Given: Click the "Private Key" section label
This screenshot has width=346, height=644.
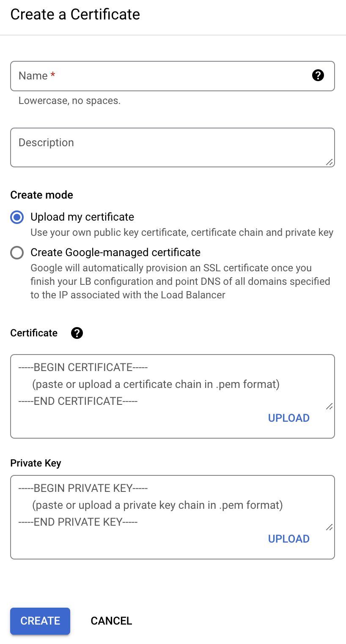Looking at the screenshot, I should click(x=36, y=463).
